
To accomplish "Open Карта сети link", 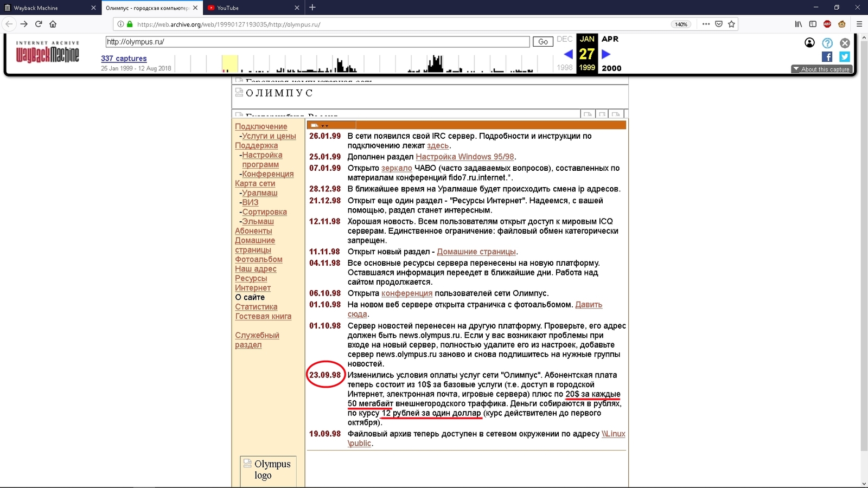I will pyautogui.click(x=255, y=183).
